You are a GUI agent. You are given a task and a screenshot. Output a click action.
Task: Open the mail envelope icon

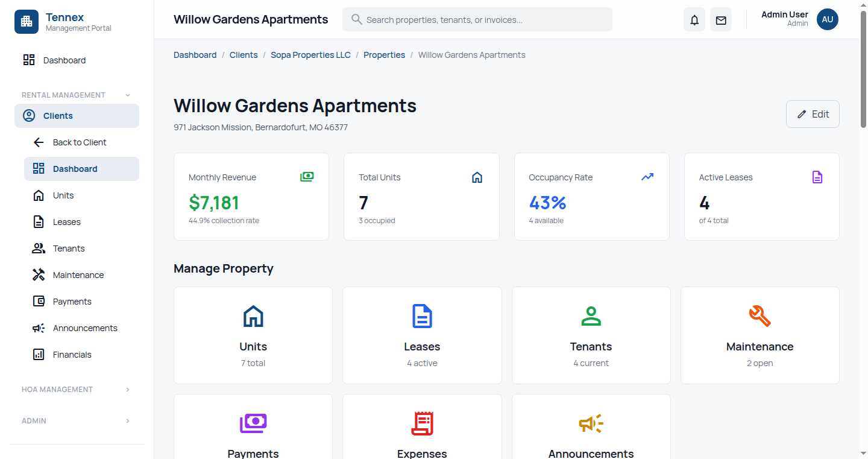pyautogui.click(x=721, y=20)
